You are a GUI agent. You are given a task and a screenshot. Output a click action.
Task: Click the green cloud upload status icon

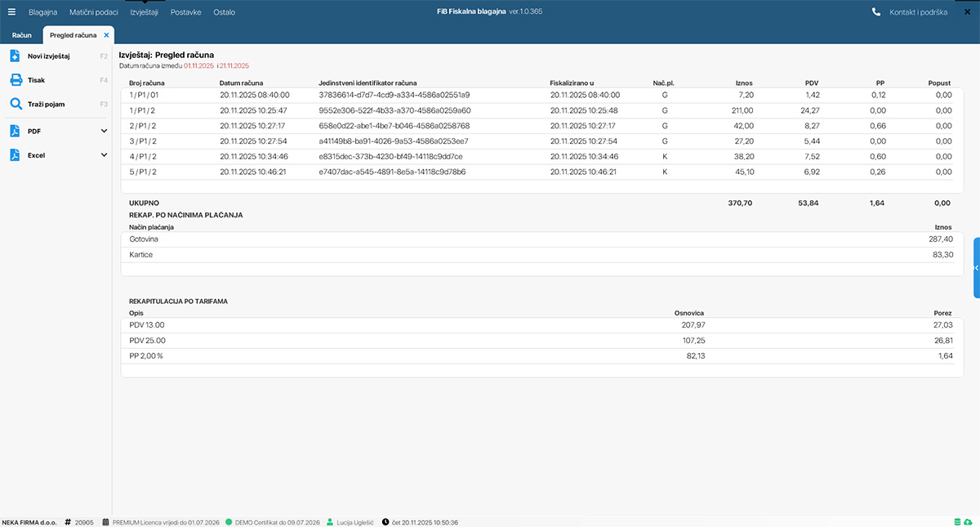pyautogui.click(x=969, y=522)
